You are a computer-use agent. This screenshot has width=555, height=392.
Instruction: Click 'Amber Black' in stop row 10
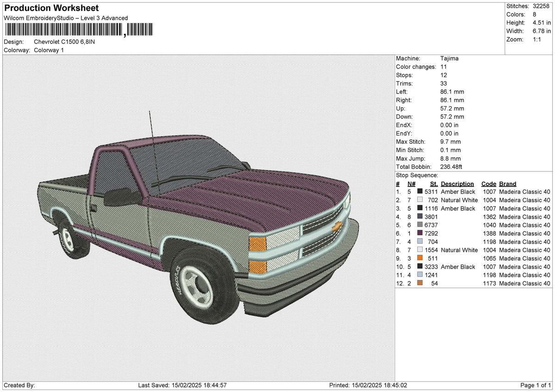pos(458,267)
